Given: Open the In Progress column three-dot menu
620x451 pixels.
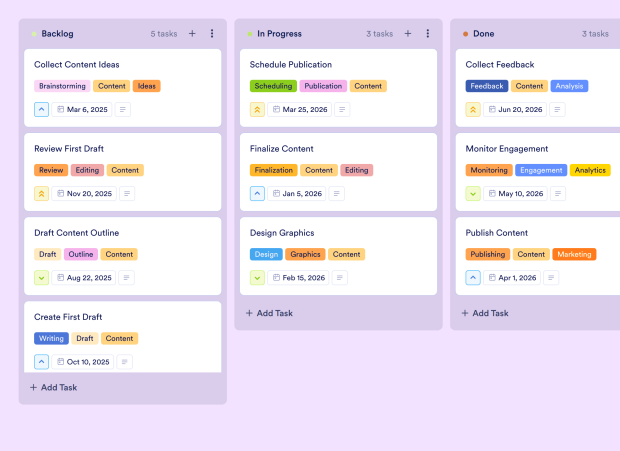Looking at the screenshot, I should pyautogui.click(x=428, y=33).
